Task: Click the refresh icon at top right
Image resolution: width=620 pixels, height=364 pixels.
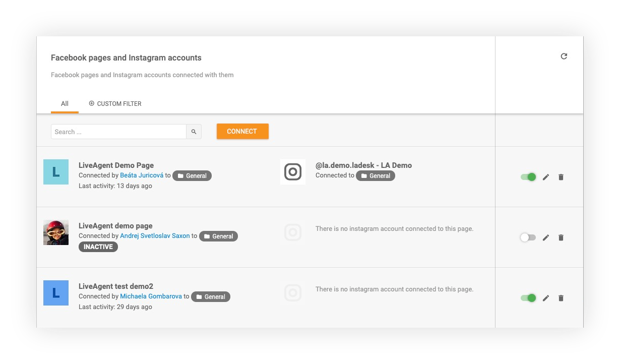Action: coord(564,56)
